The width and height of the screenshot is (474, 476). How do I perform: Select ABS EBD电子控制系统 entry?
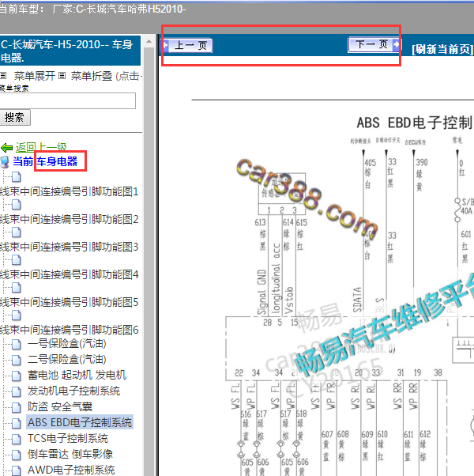pyautogui.click(x=80, y=422)
